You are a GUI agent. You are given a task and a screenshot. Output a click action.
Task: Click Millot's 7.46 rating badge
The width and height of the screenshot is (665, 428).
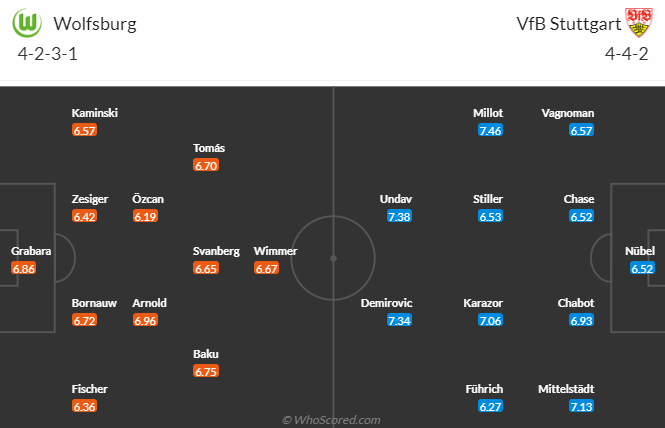point(490,131)
